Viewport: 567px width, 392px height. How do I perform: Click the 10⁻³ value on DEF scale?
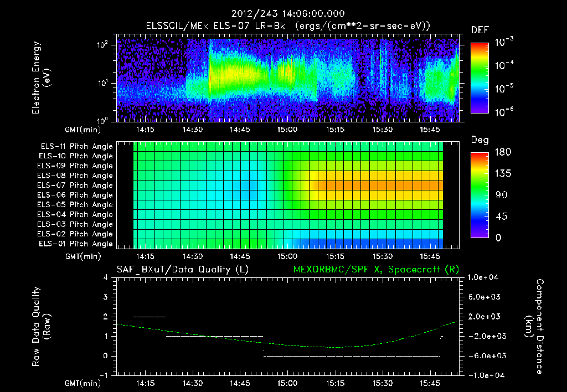pos(504,42)
